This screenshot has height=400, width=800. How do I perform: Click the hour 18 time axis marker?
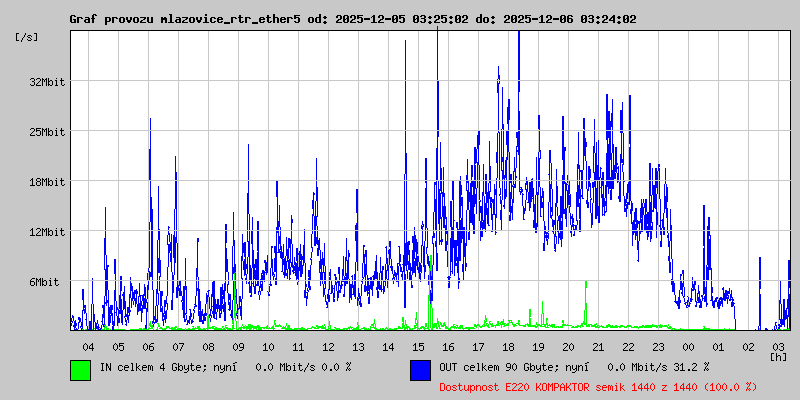[x=508, y=347]
